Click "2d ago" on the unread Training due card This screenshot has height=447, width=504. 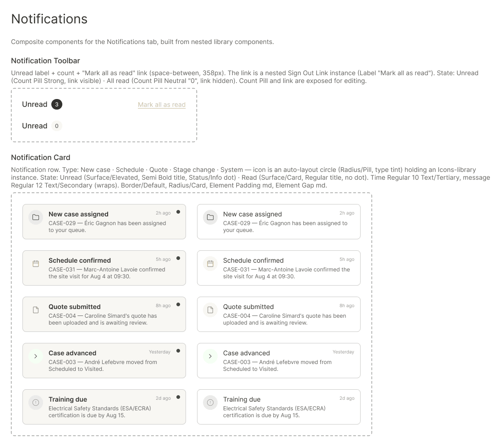click(x=163, y=398)
